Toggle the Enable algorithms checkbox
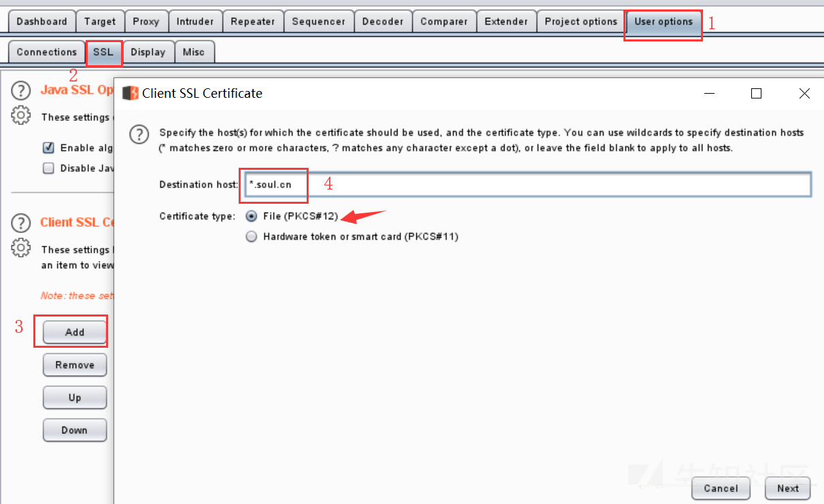 48,147
